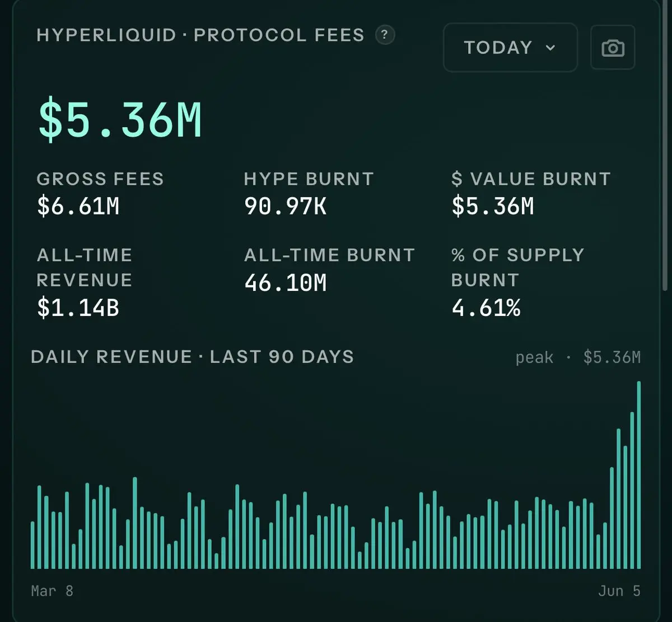Click the Mar 8 axis date label
The image size is (672, 622).
(52, 591)
